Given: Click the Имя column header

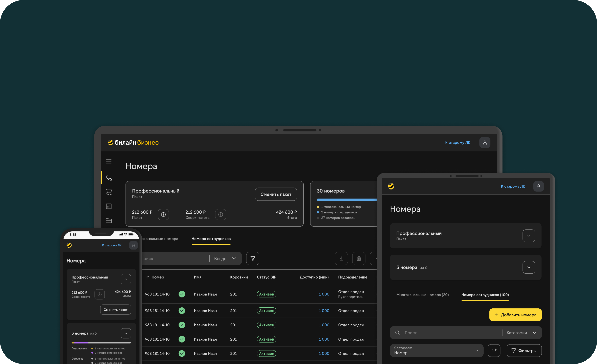Looking at the screenshot, I should click(x=198, y=277).
